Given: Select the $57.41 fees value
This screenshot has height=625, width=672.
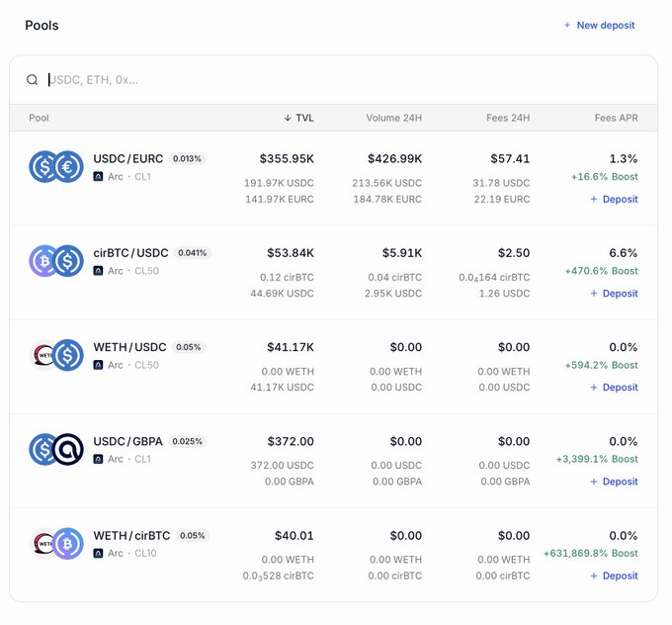Looking at the screenshot, I should [510, 158].
